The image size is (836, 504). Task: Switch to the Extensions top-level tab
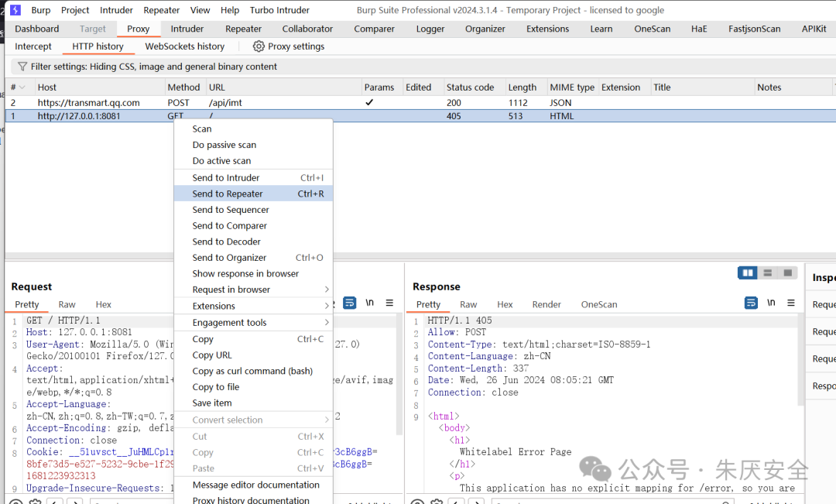pyautogui.click(x=547, y=29)
